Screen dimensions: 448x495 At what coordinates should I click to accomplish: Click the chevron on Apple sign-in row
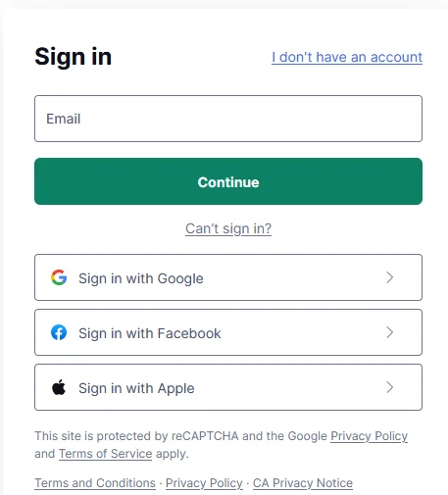pyautogui.click(x=389, y=387)
